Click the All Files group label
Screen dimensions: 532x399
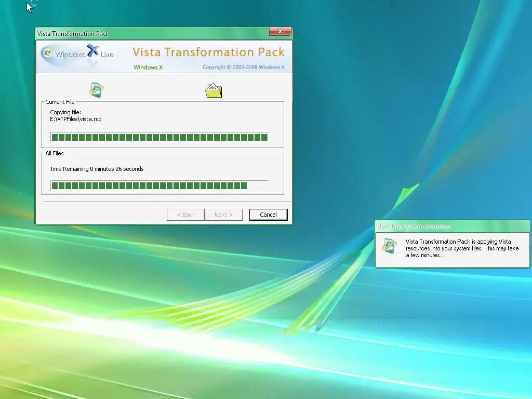click(x=54, y=153)
